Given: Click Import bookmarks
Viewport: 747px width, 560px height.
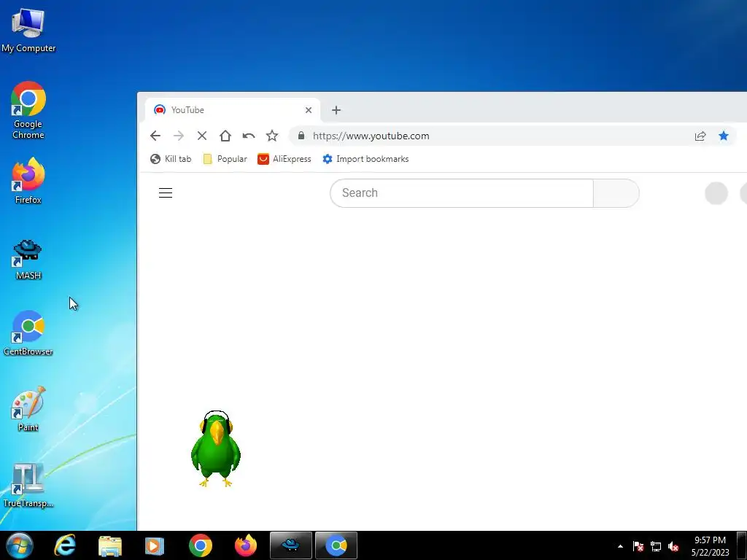Looking at the screenshot, I should [365, 159].
